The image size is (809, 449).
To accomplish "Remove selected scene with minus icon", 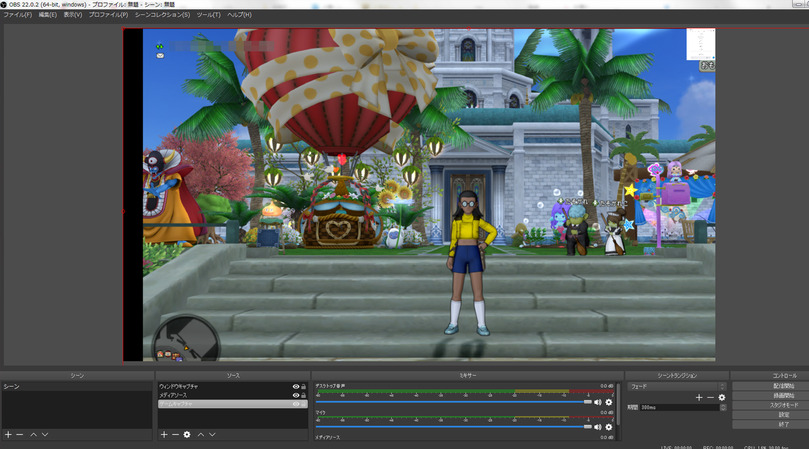I will 20,435.
